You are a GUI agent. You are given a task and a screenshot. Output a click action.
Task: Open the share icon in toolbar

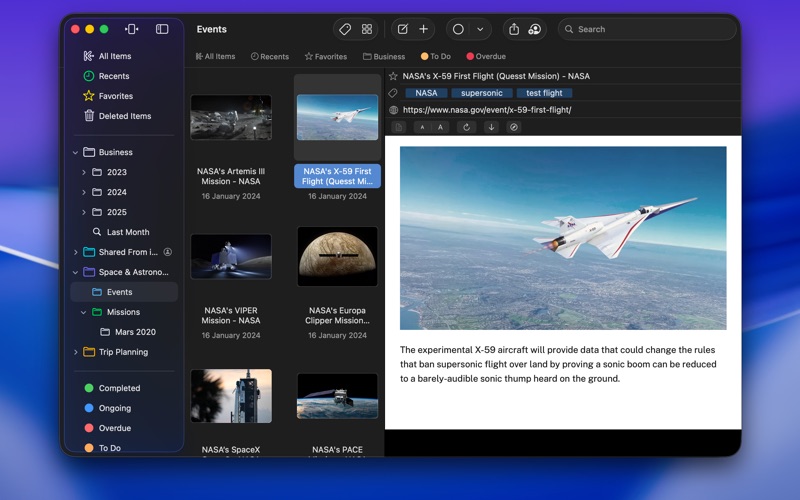click(x=514, y=29)
